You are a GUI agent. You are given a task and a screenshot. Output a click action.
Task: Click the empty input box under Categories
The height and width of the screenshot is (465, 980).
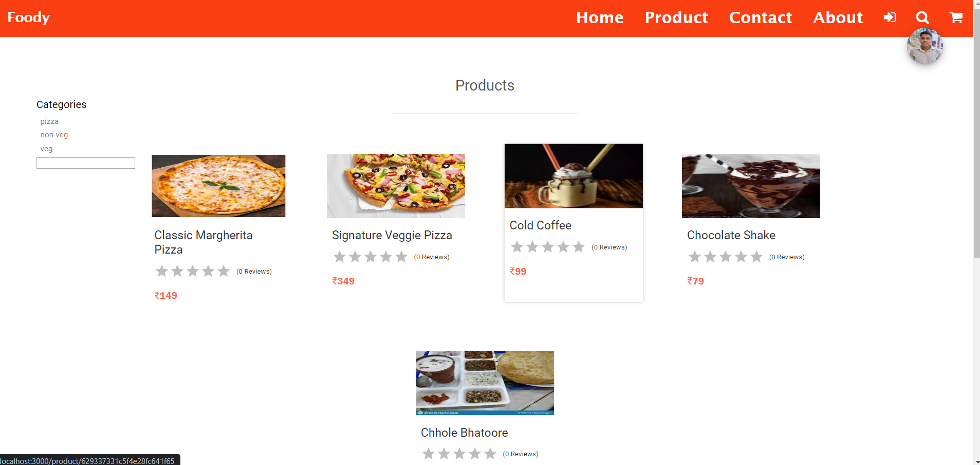click(x=86, y=163)
